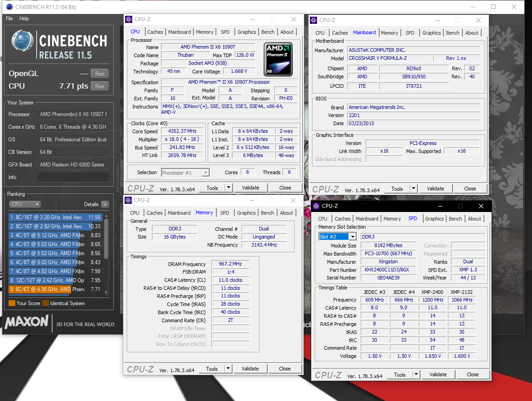Expand Tools dropdown arrow in CPU window

tap(229, 188)
